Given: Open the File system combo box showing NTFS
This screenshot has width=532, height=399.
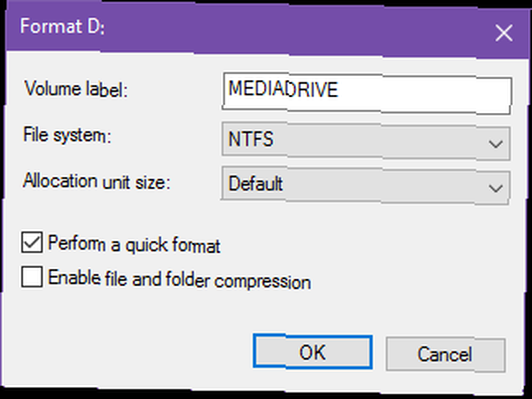Looking at the screenshot, I should [x=366, y=141].
